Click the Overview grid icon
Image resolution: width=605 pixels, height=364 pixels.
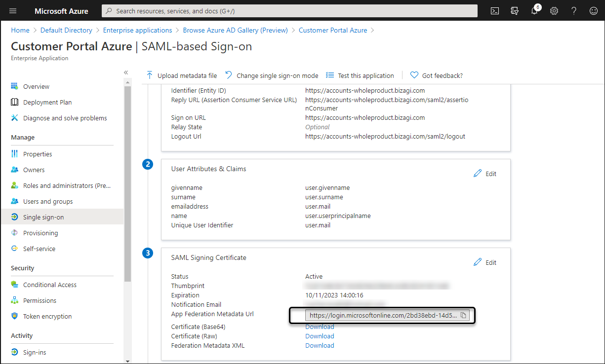[x=14, y=86]
